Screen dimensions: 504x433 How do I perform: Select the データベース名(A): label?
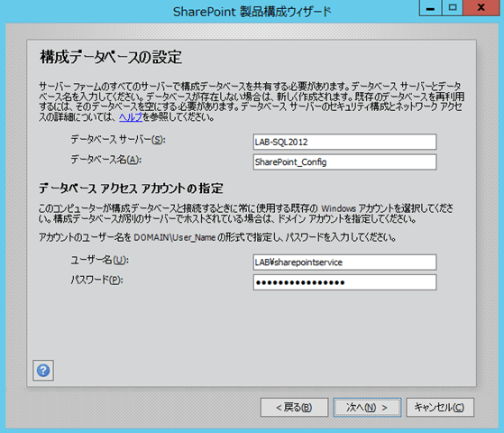106,160
